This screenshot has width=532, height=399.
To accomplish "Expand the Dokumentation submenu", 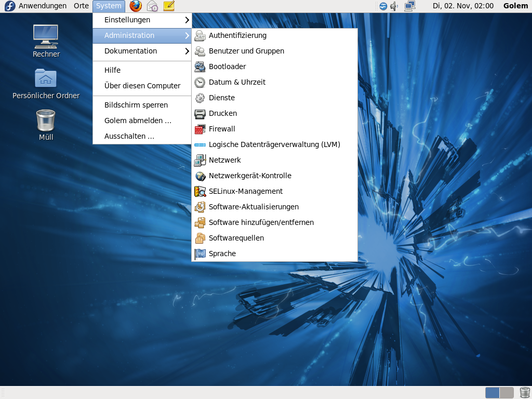I will click(130, 51).
